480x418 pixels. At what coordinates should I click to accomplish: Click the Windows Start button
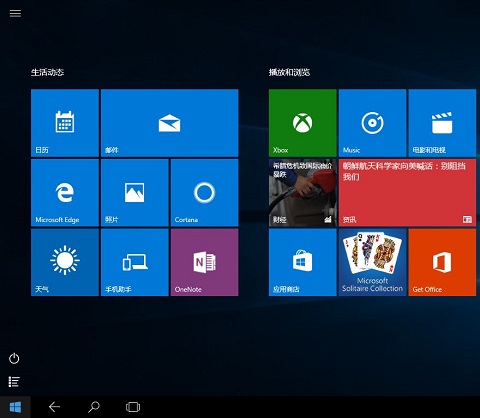[15, 407]
